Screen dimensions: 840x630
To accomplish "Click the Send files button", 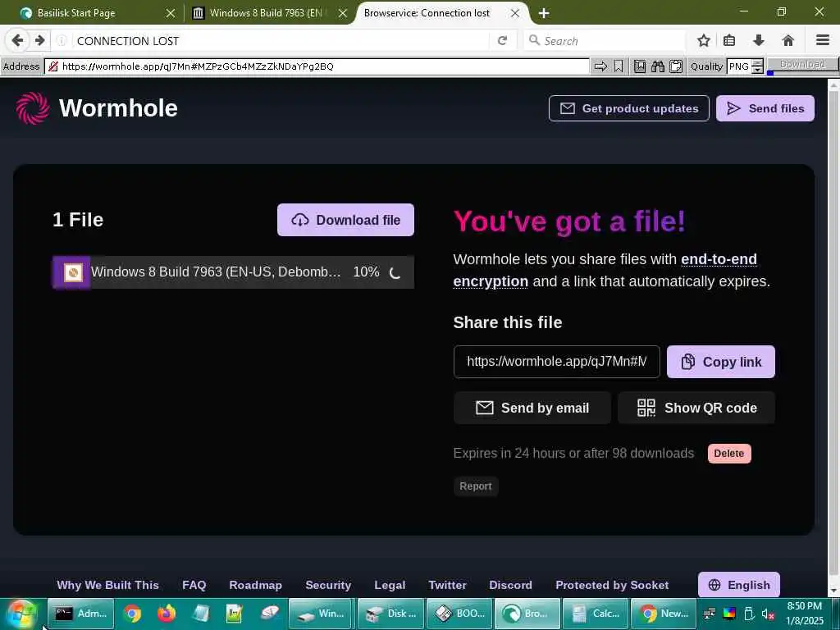I will tap(765, 108).
